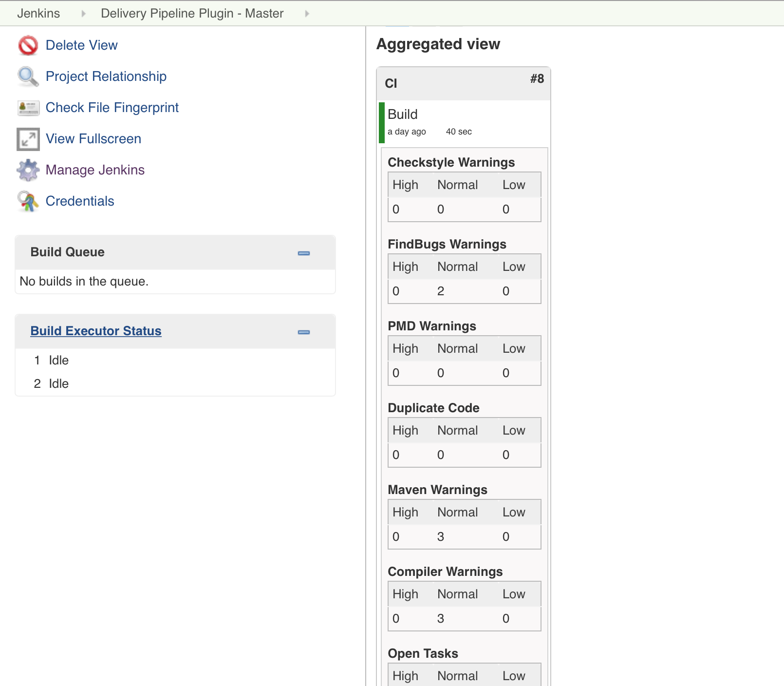Open the Manage Jenkins link
Viewport: 784px width, 686px height.
(x=95, y=170)
